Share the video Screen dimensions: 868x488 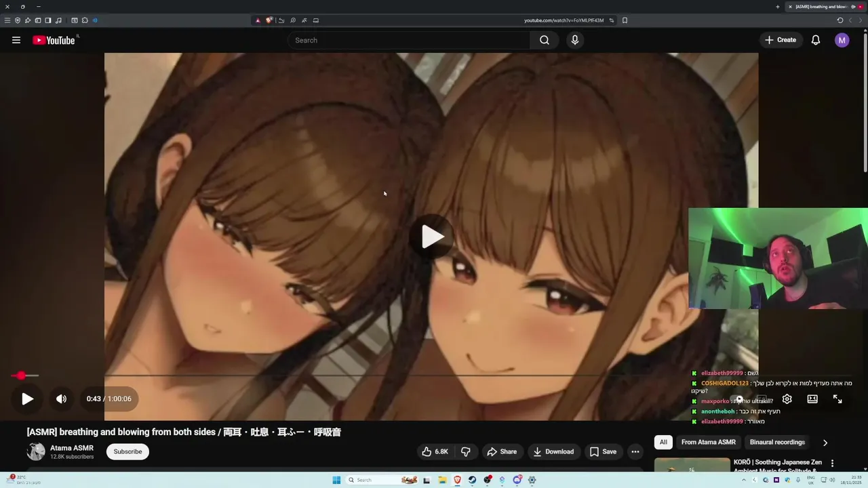tap(502, 451)
